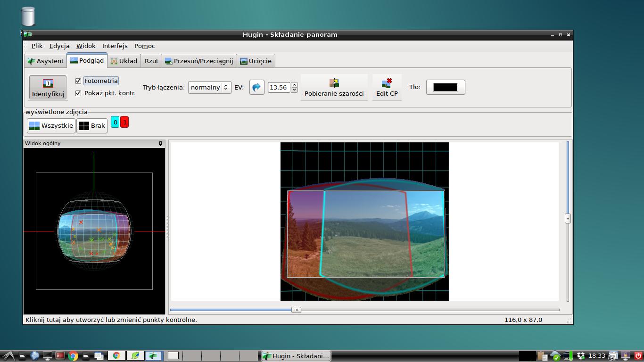Click the Pobieranie szarości tool

pyautogui.click(x=334, y=88)
